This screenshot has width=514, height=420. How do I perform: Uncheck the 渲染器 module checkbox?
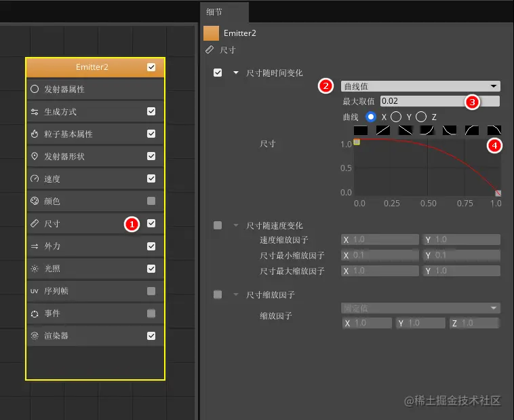coord(151,336)
